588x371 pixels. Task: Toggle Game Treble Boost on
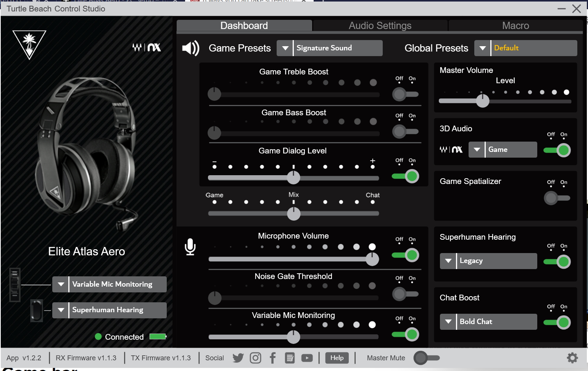(x=405, y=94)
